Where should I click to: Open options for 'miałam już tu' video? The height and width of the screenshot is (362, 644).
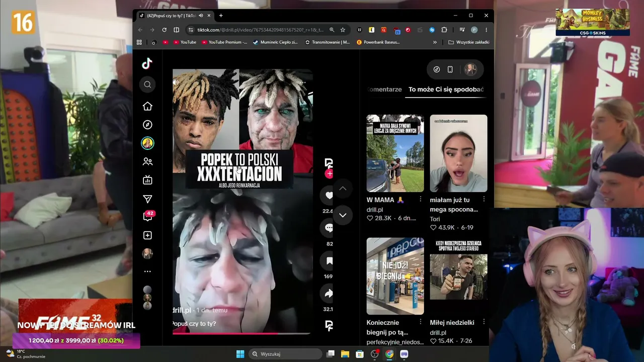484,200
